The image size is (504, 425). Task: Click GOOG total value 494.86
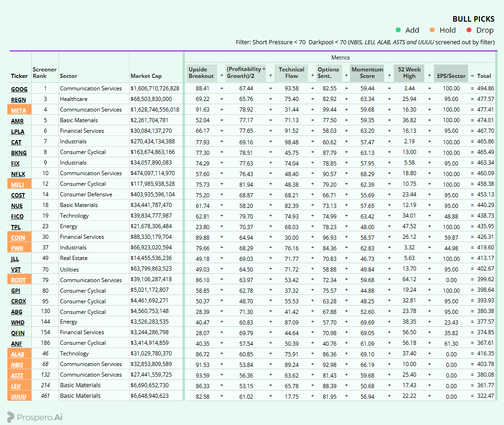click(486, 89)
